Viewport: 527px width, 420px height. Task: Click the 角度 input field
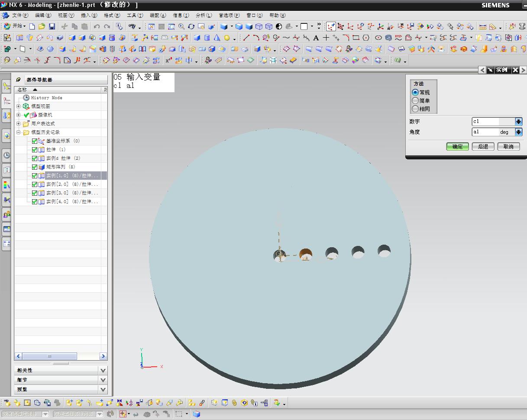pos(485,132)
